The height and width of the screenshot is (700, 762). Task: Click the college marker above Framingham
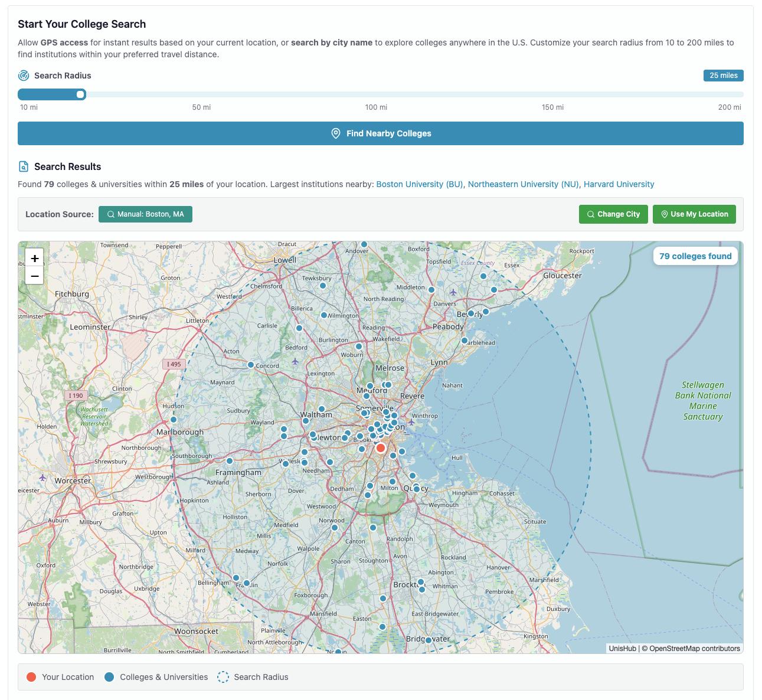pos(230,461)
